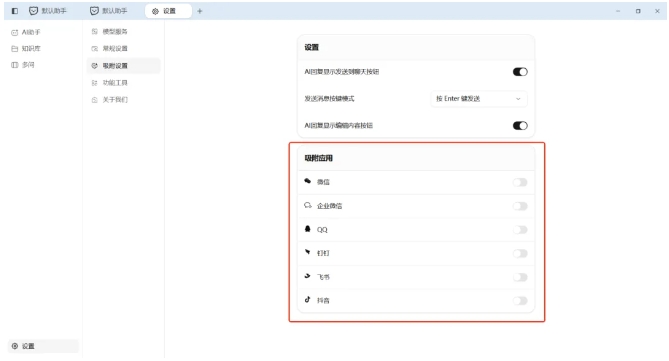Screen dimensions: 669x361
Task: Open 多问 in the left sidebar
Action: click(23, 65)
